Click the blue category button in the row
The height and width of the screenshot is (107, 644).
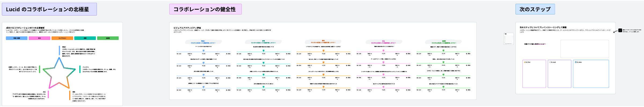pyautogui.click(x=17, y=38)
